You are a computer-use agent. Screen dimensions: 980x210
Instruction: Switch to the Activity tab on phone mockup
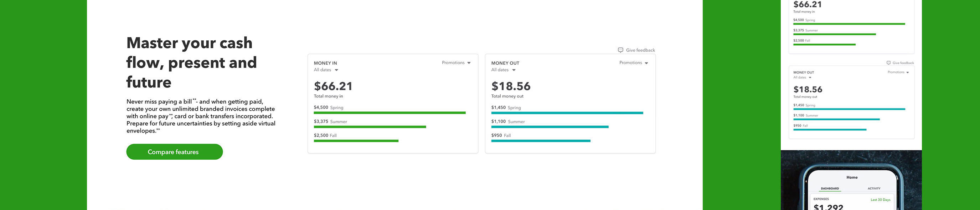pos(874,188)
